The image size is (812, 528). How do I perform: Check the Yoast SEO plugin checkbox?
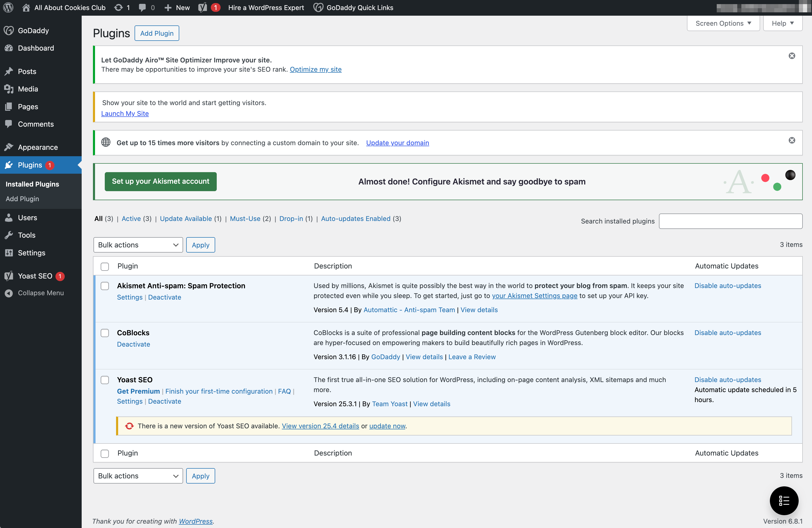105,380
